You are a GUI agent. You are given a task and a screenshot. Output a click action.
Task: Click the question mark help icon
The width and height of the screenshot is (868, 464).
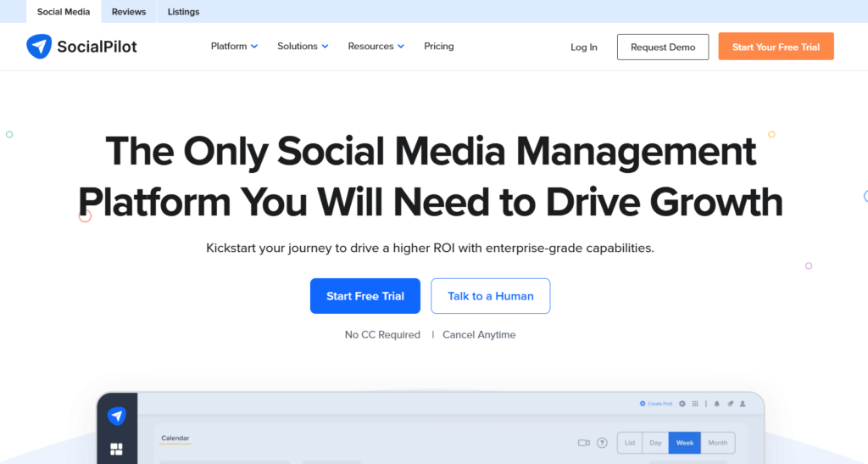pyautogui.click(x=603, y=443)
